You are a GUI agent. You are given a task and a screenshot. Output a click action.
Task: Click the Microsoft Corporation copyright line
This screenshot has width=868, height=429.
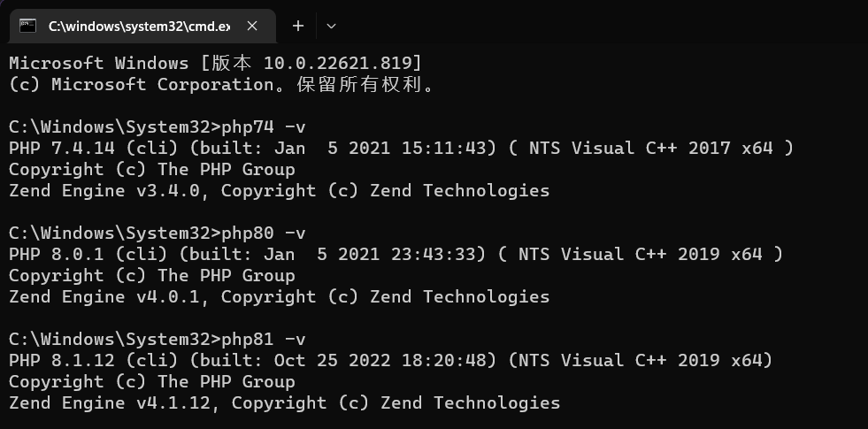coord(223,85)
